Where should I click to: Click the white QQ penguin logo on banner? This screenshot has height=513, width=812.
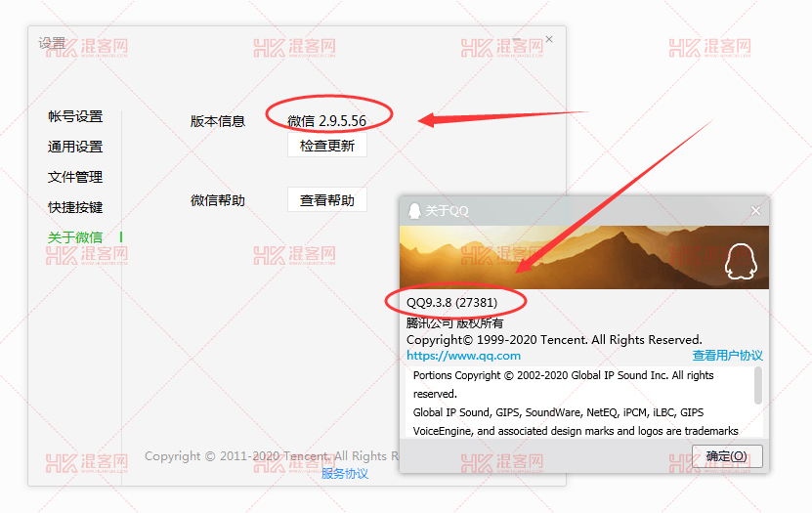coord(741,262)
